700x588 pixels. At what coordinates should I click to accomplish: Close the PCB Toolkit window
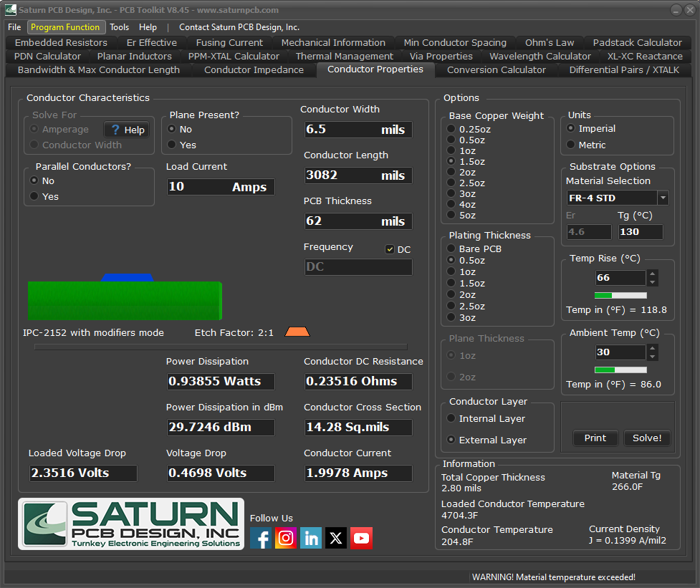(690, 10)
